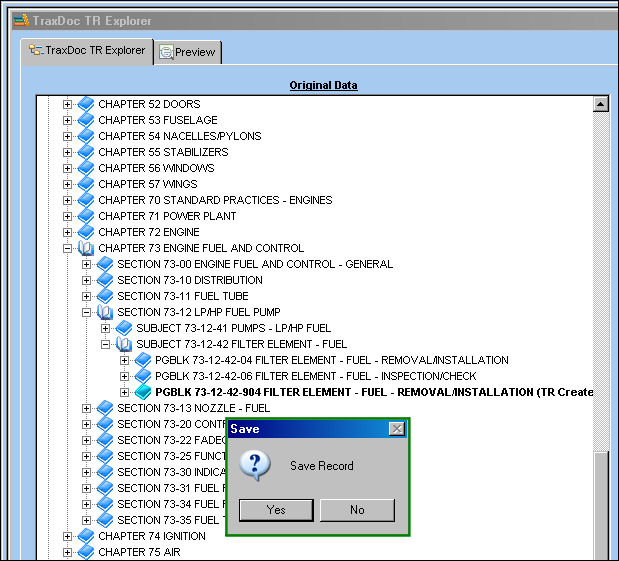Select SECTION 73-10 DISTRIBUTION row

coord(190,280)
